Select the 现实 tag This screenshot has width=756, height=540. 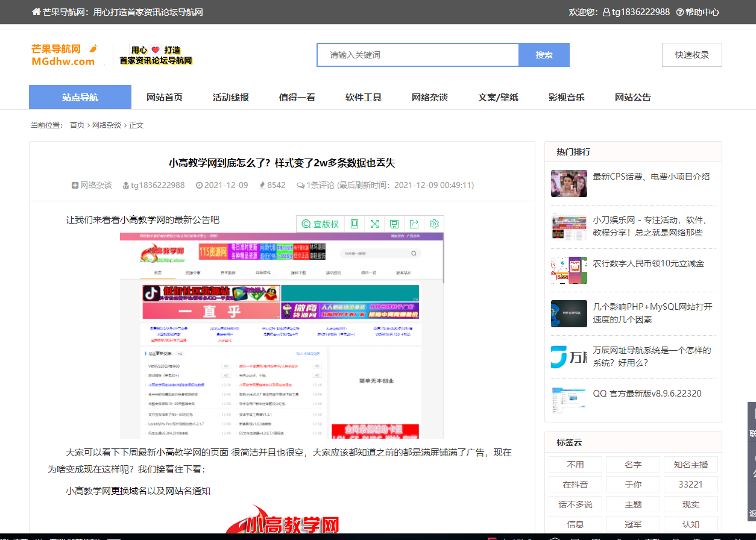691,504
